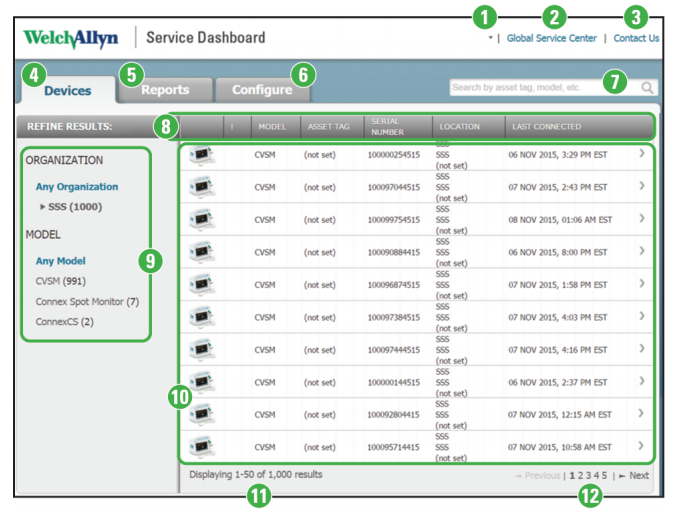Click the greyed-out Previous page link
Screen dimensions: 678x516
(537, 475)
